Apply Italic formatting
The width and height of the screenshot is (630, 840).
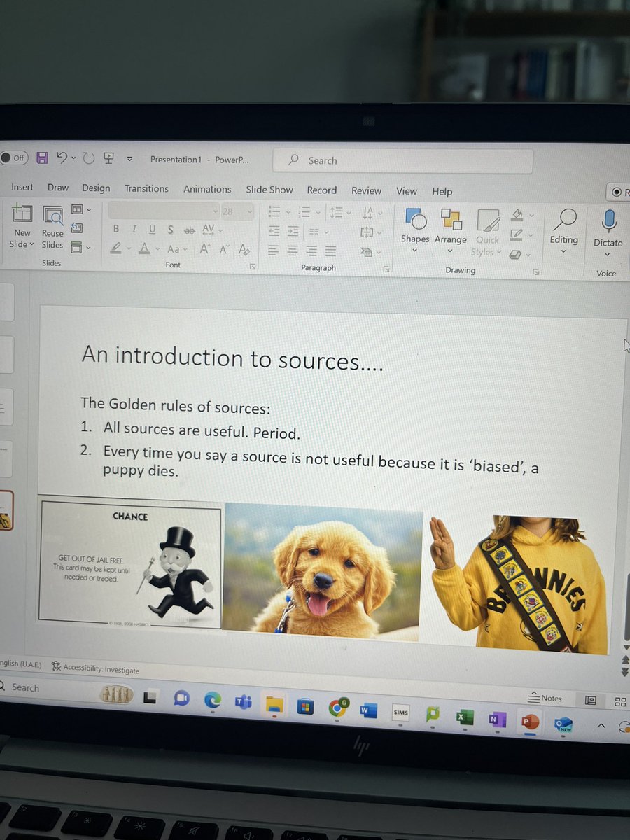134,229
